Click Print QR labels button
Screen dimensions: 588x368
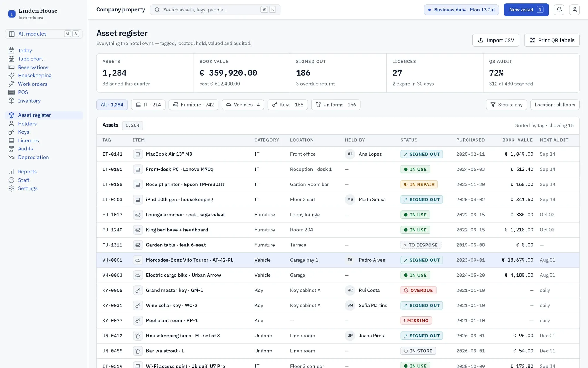click(x=552, y=40)
